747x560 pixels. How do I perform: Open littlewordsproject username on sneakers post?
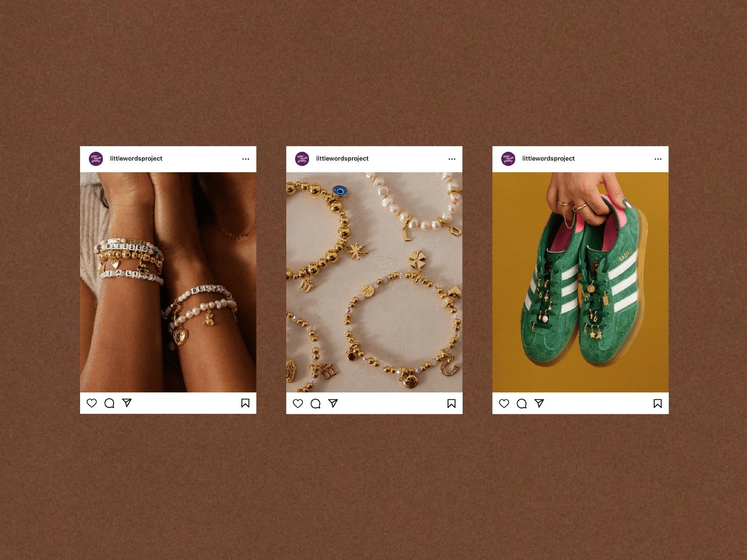coord(548,158)
